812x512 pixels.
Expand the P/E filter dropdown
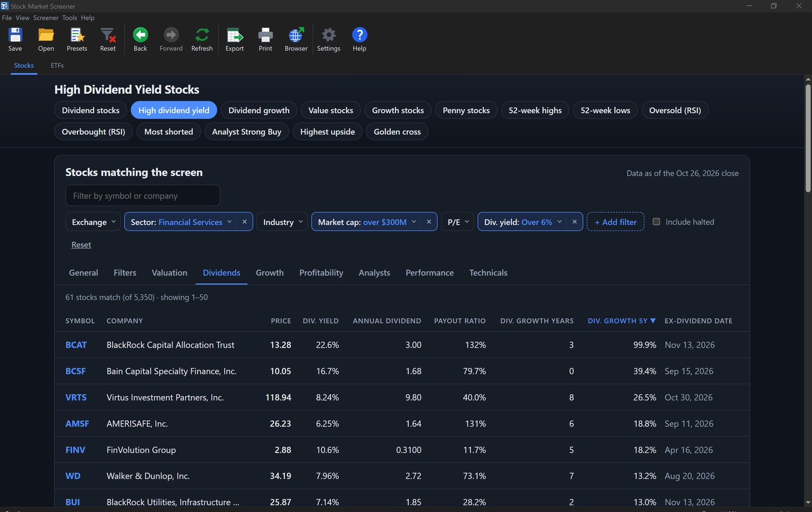(x=457, y=222)
